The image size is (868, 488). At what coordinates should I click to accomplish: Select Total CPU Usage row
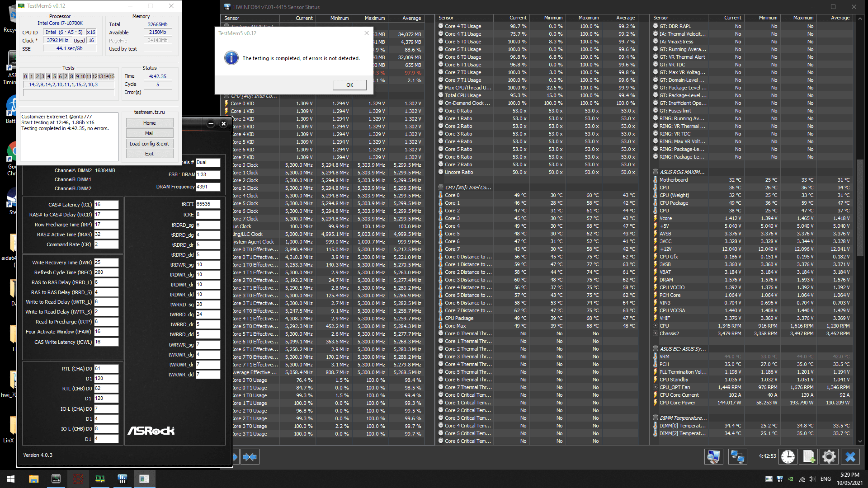tap(538, 95)
